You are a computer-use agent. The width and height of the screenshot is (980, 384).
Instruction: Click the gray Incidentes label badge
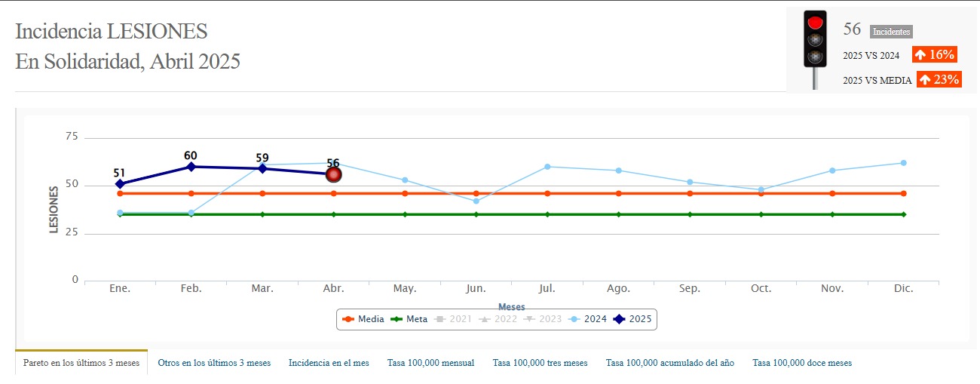pos(891,32)
